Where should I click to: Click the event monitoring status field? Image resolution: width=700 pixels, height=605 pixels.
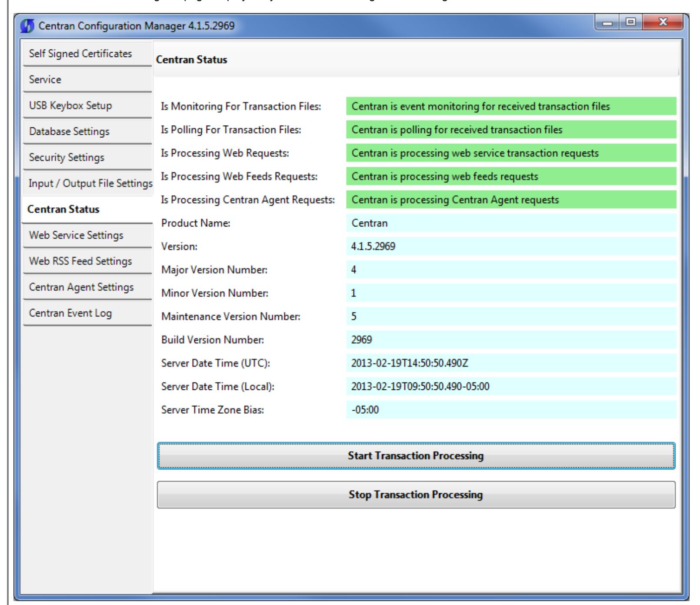[x=511, y=106]
